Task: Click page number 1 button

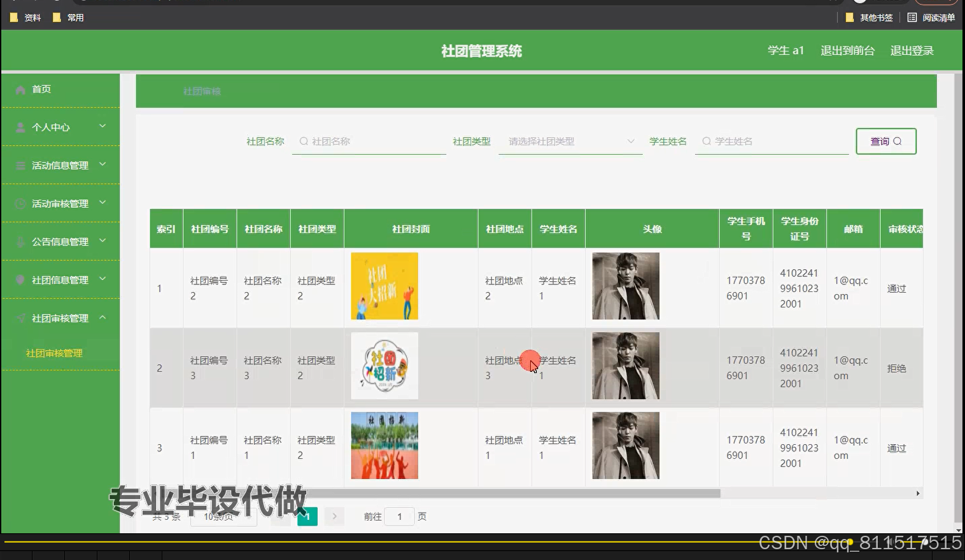Action: point(307,517)
